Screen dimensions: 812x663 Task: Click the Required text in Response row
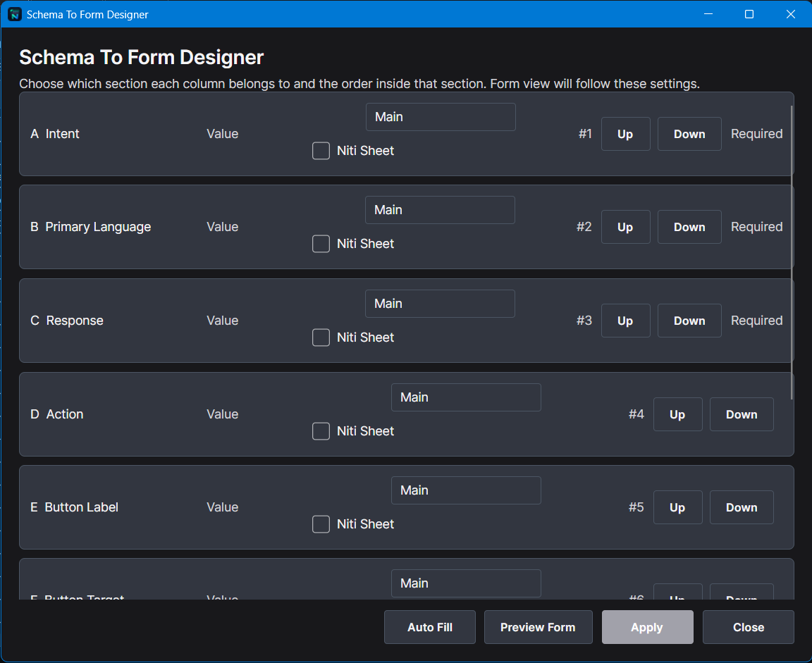[x=756, y=321]
